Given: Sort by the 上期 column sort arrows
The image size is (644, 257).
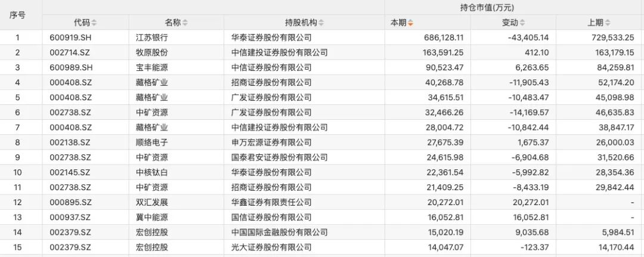Looking at the screenshot, I should 608,23.
